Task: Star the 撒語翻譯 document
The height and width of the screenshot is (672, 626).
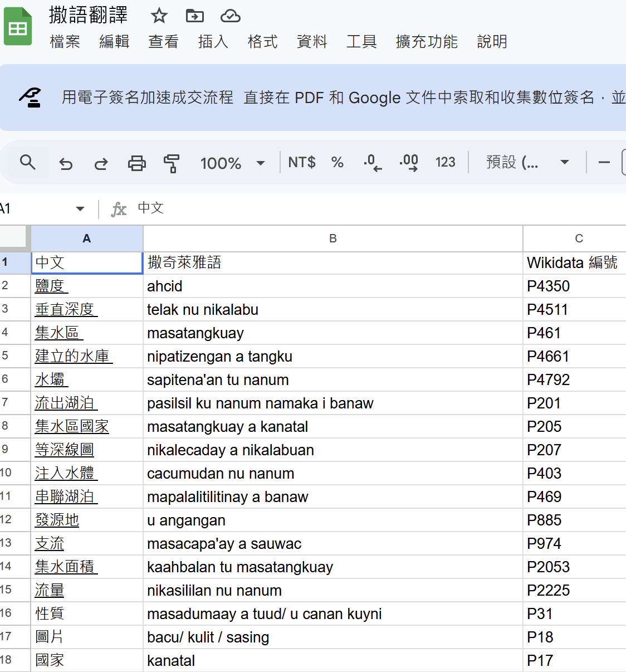Action: tap(159, 16)
